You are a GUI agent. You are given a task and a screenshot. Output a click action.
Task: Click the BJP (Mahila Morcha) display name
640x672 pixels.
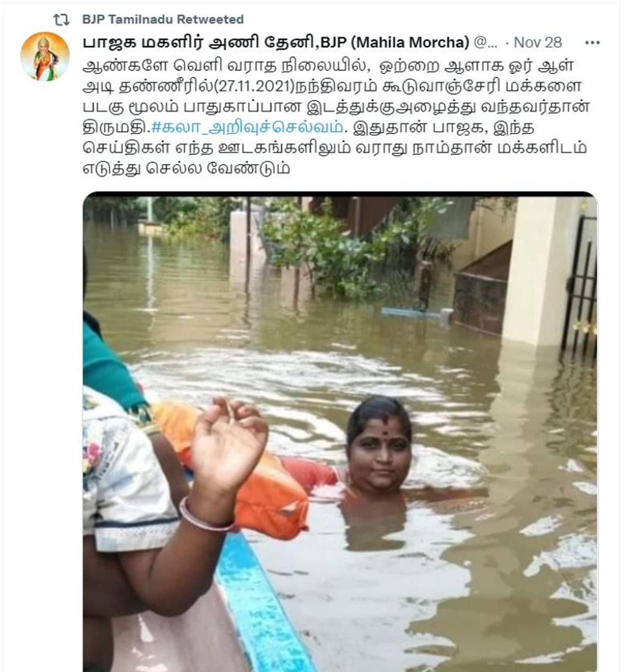394,42
